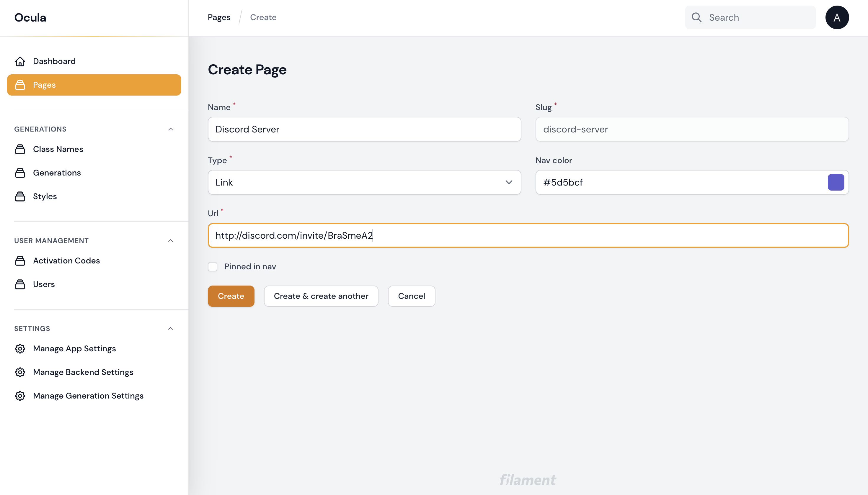This screenshot has height=495, width=868.
Task: Click the Generations item icon
Action: (20, 173)
